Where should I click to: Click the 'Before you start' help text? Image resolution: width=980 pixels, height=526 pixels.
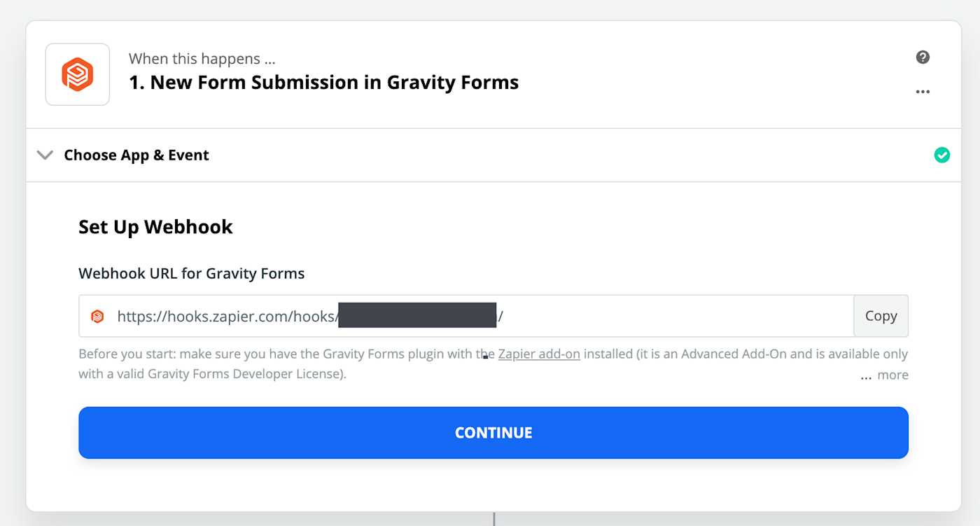point(280,354)
